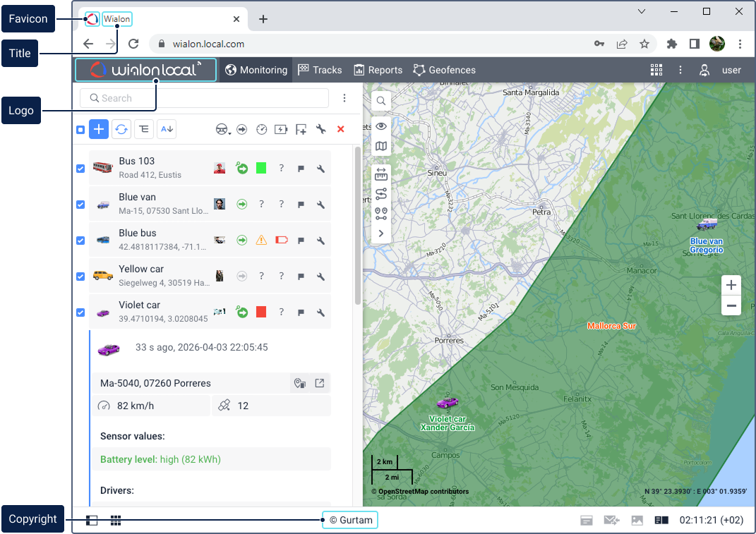
Task: Open the routing tool on map
Action: (x=381, y=194)
